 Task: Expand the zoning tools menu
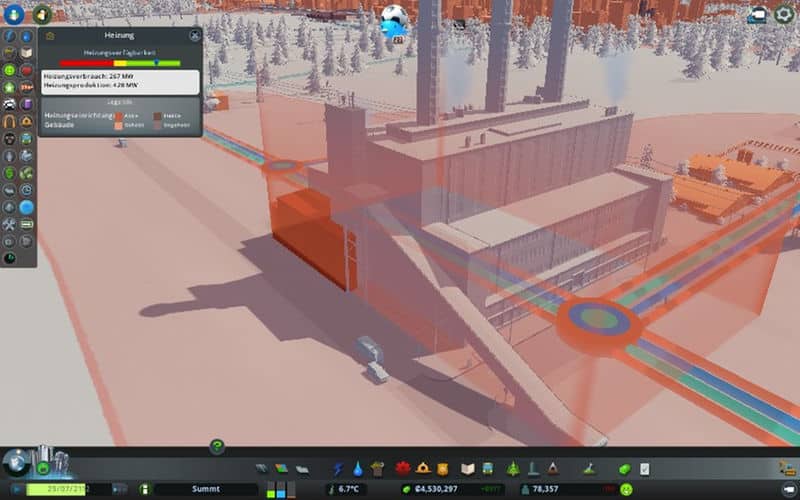(280, 468)
